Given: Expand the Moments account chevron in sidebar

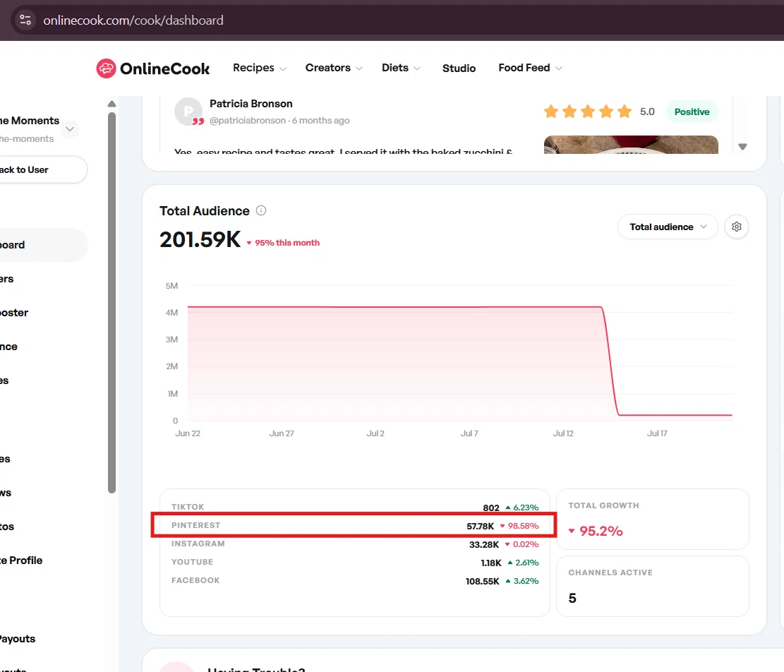Looking at the screenshot, I should [70, 129].
